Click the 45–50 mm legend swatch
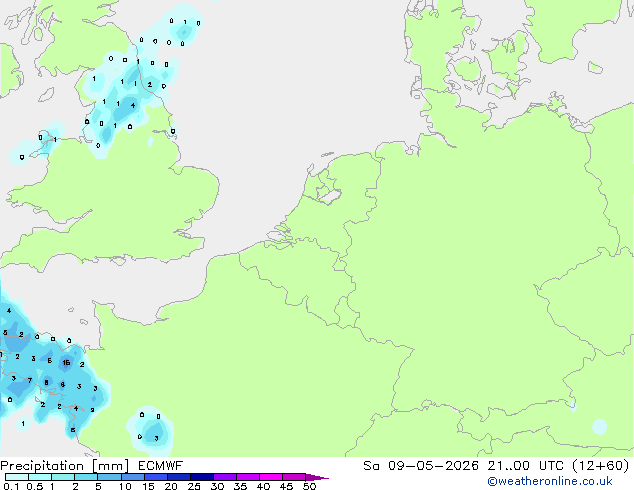634x490 pixels. click(x=294, y=477)
